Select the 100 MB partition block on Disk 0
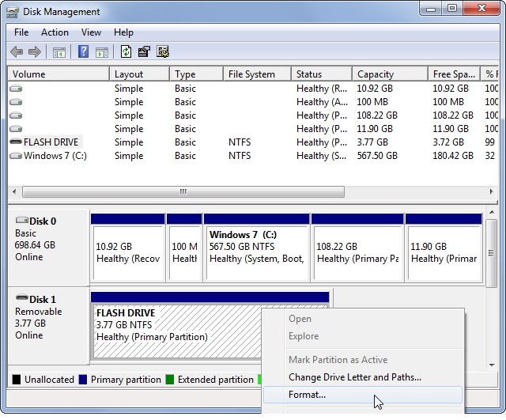506x420 pixels. click(184, 248)
